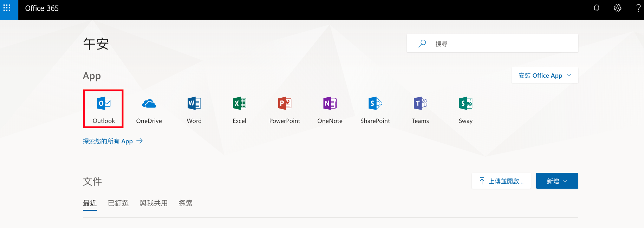Click the 搜尋 search field
Screen dimensions: 644x228
coord(492,43)
